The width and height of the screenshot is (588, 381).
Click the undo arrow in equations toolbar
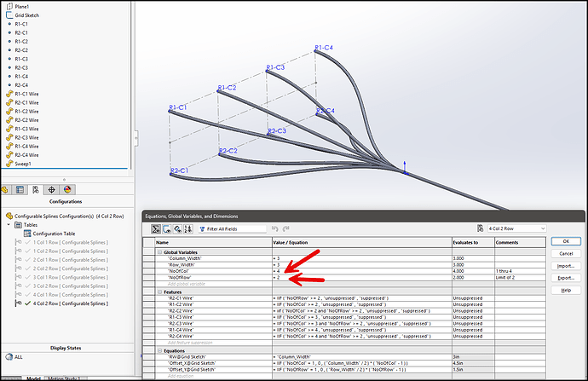[275, 228]
